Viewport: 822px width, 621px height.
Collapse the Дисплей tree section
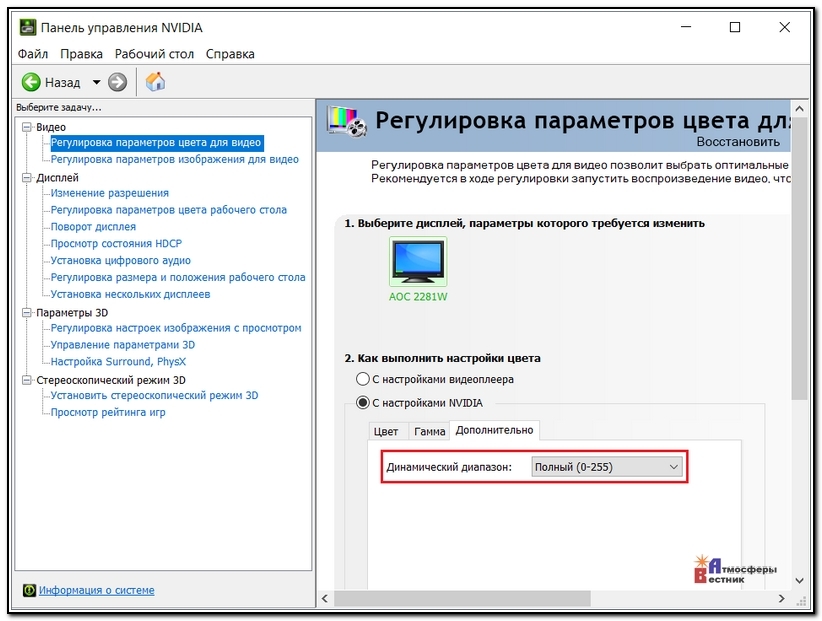pyautogui.click(x=27, y=178)
